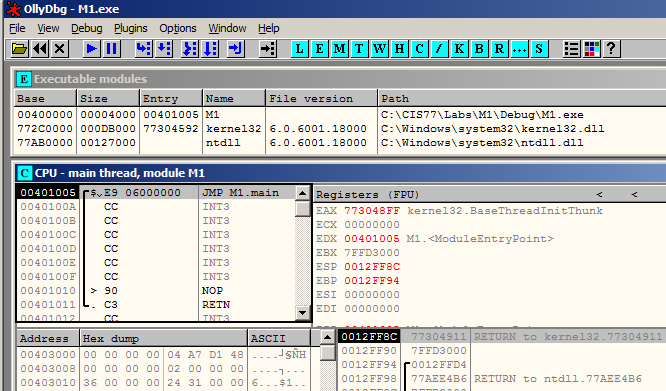Image resolution: width=666 pixels, height=391 pixels.
Task: Open Patches window with slash button
Action: 439,49
